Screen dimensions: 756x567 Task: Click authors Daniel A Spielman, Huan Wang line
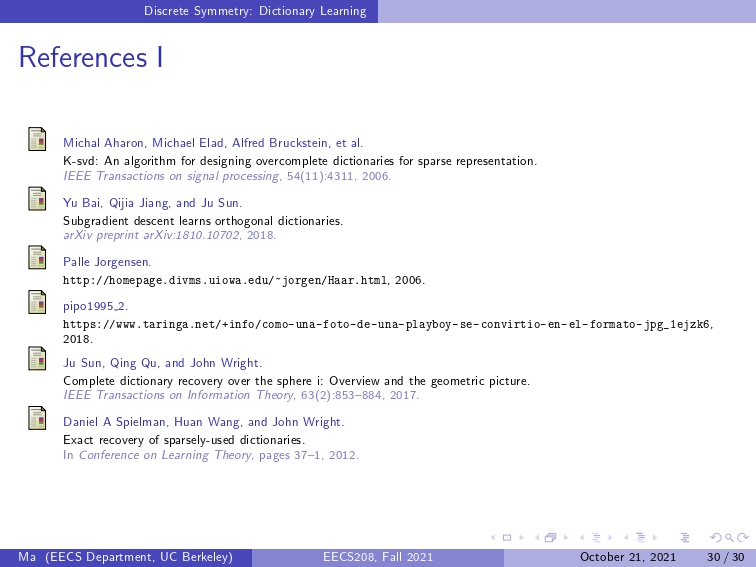pyautogui.click(x=203, y=422)
